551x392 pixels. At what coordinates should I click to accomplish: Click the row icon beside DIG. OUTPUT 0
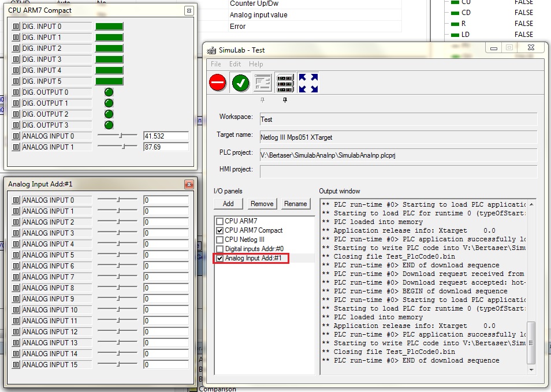tap(16, 92)
